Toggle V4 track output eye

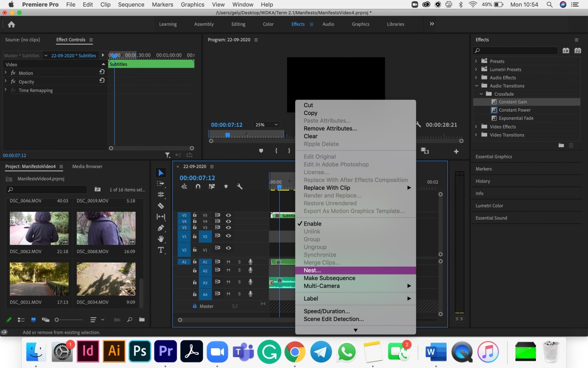228,221
